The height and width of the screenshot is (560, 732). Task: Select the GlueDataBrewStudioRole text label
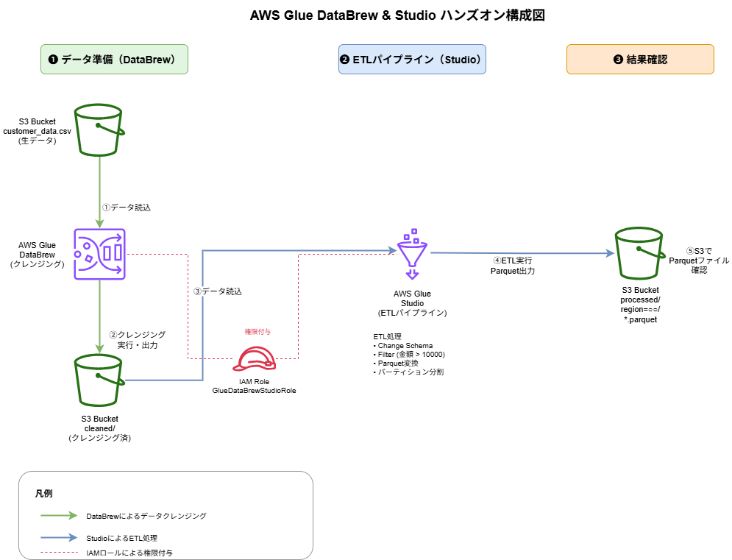[x=255, y=390]
